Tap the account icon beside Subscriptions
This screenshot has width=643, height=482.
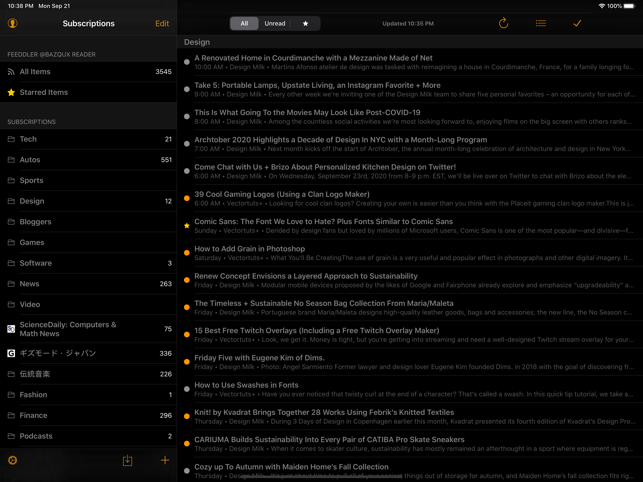(12, 23)
